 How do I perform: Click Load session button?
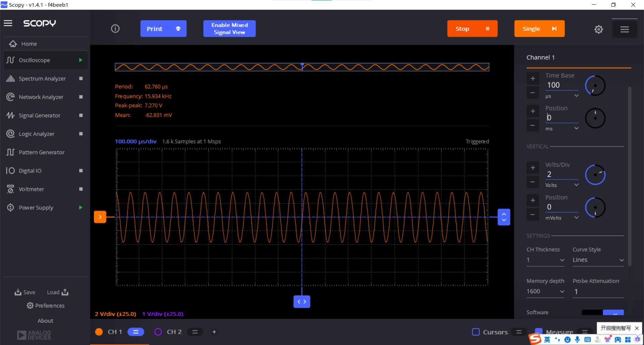click(58, 292)
